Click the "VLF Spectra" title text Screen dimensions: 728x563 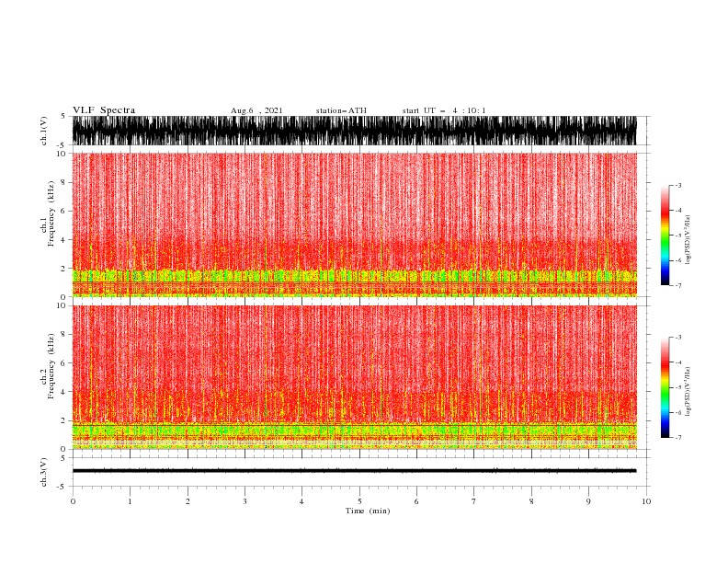[104, 110]
